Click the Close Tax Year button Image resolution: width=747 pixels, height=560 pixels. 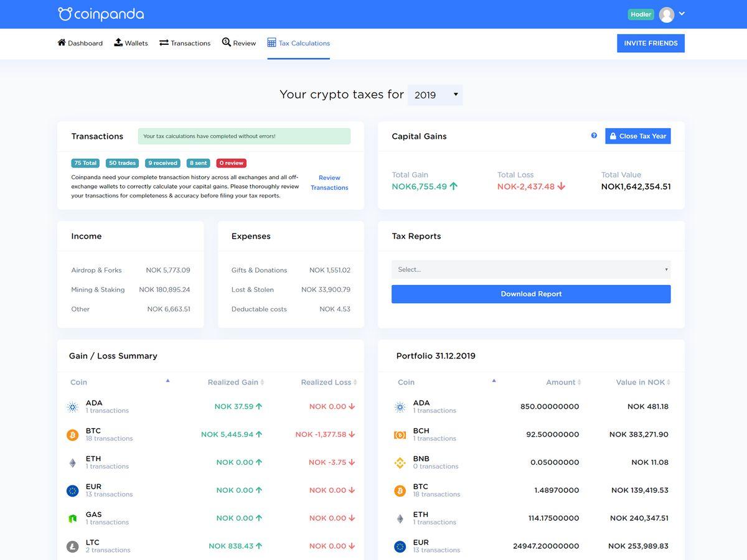coord(637,136)
